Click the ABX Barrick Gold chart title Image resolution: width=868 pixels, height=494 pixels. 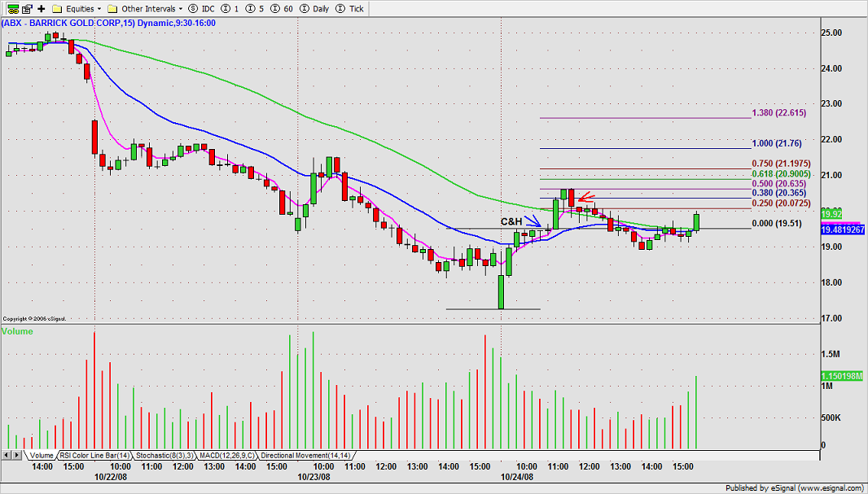pyautogui.click(x=109, y=23)
